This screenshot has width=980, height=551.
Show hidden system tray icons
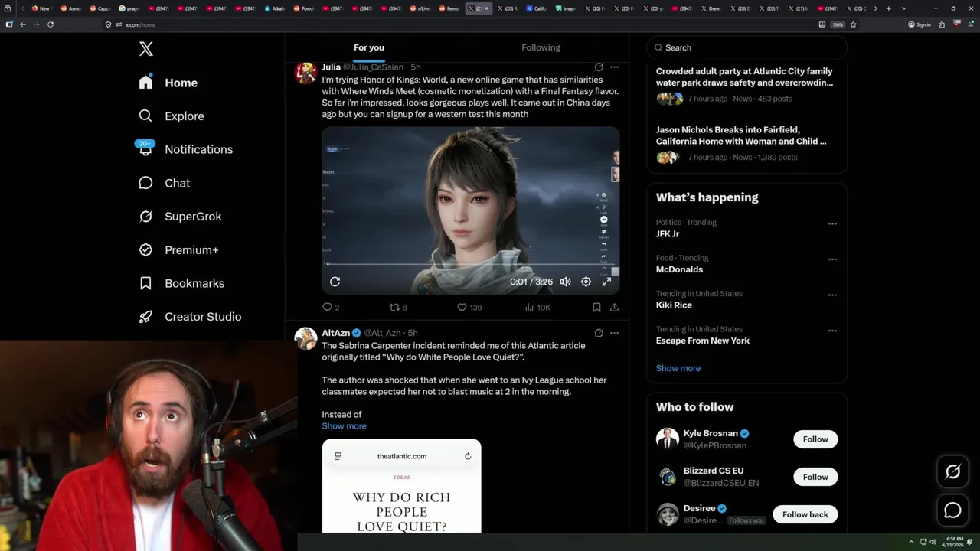click(911, 542)
